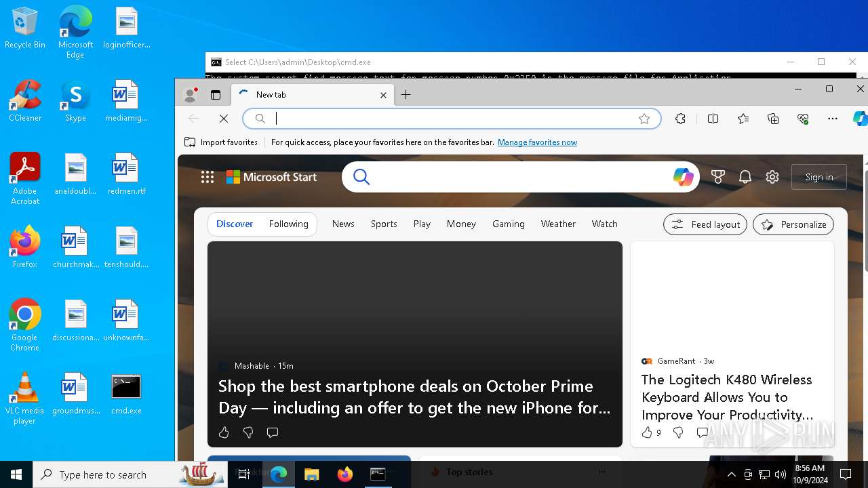Select the CCleaner desktop shortcut
This screenshot has height=488, width=868.
pos(25,102)
